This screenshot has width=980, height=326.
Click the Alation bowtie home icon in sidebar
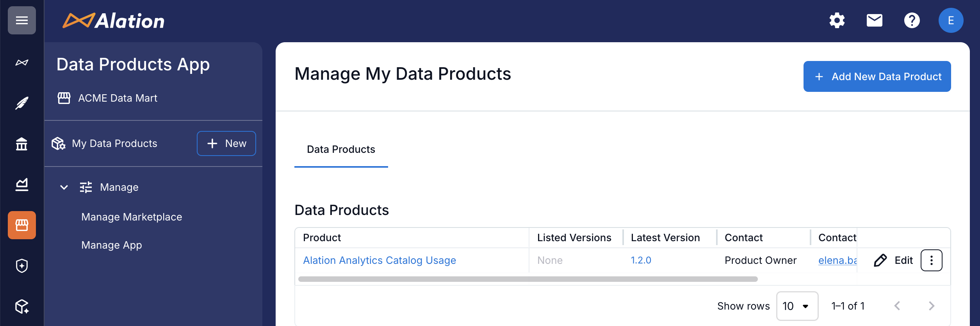click(22, 63)
